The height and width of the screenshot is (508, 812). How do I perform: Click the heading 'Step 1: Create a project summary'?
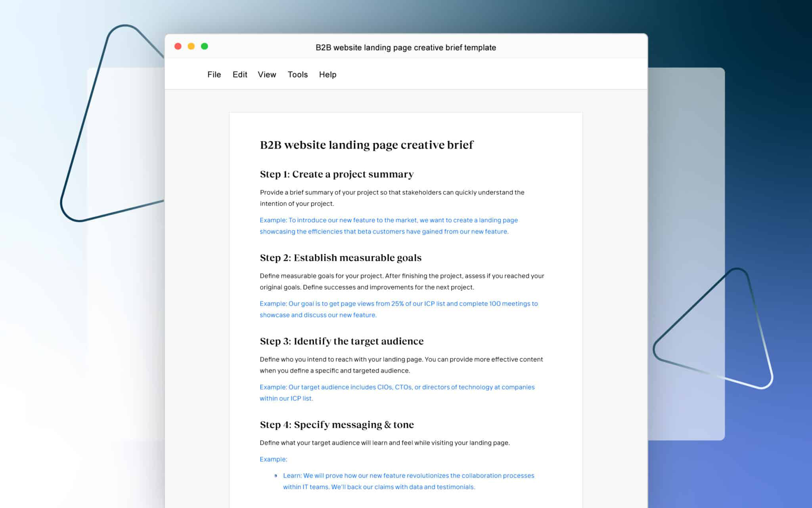[336, 174]
